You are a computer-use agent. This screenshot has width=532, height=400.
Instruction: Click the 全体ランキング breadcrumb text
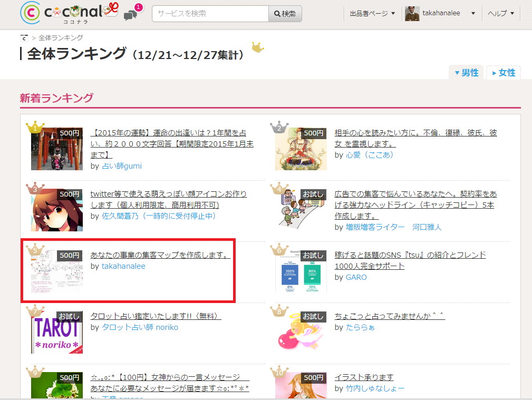pyautogui.click(x=61, y=37)
